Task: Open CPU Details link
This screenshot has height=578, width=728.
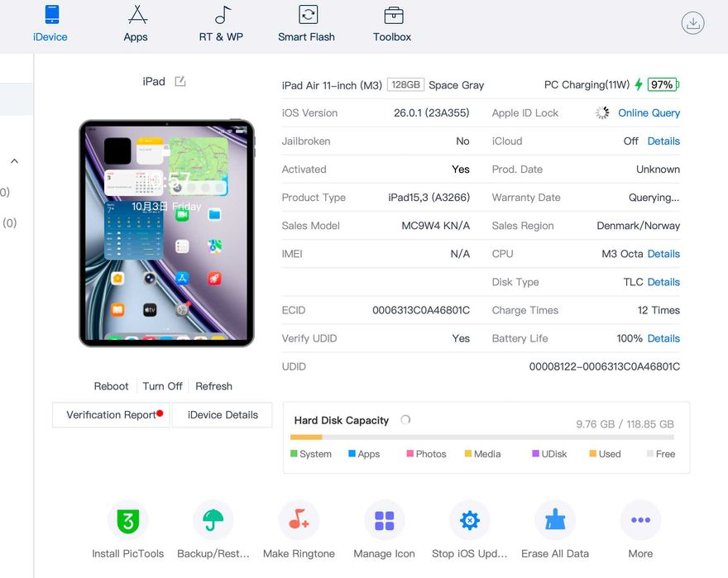Action: 663,254
